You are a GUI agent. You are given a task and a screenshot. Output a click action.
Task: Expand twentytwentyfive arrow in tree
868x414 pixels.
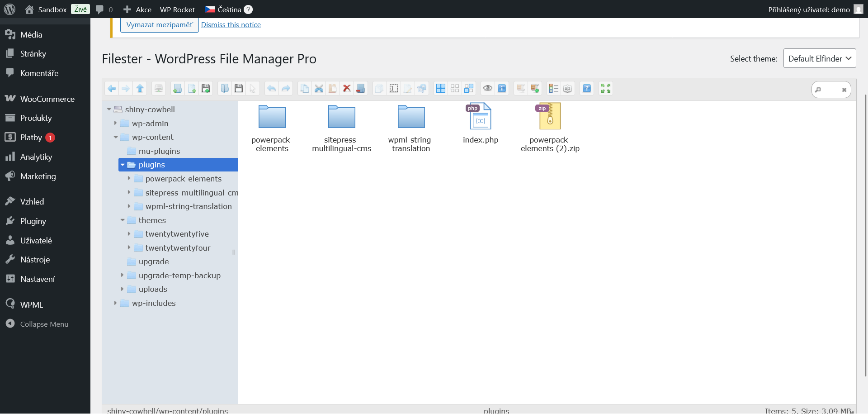tap(129, 233)
